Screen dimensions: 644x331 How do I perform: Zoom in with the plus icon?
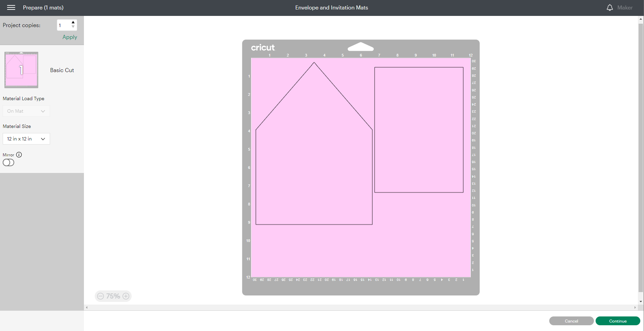click(x=126, y=296)
